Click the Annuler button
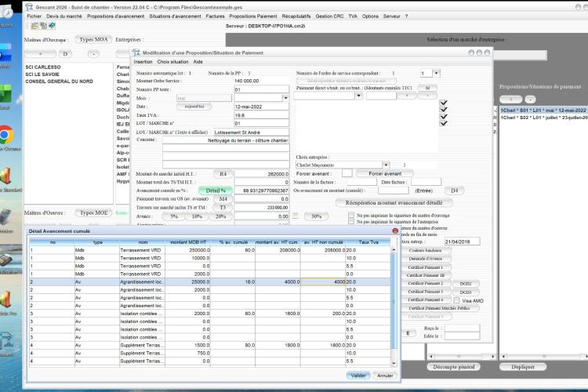 (x=385, y=375)
